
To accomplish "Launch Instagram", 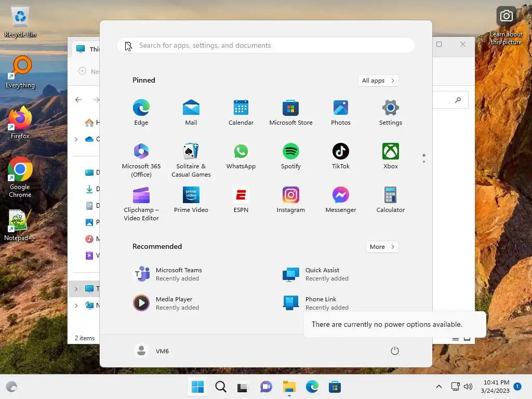I will [x=291, y=200].
